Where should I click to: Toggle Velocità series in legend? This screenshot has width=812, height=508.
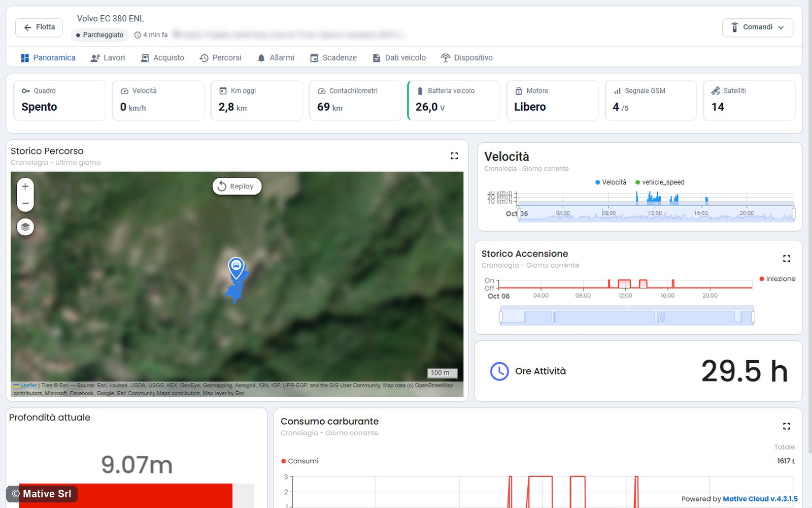coord(611,182)
